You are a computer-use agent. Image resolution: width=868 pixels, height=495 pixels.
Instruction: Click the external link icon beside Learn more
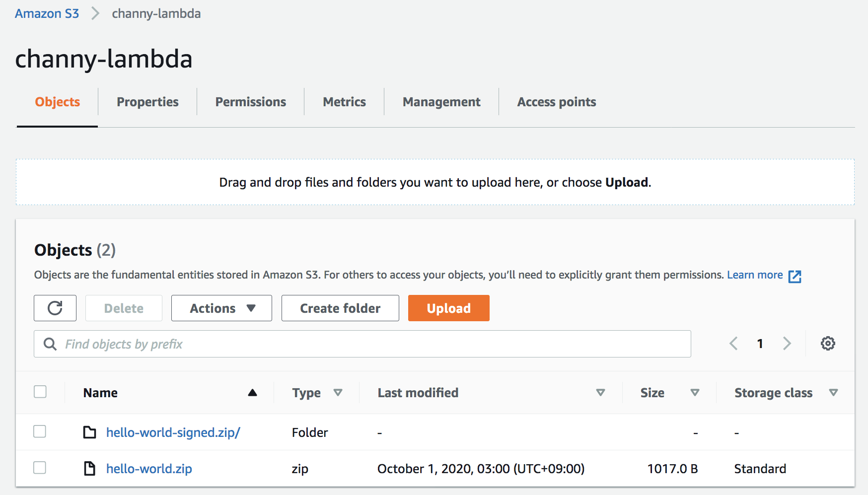point(795,277)
